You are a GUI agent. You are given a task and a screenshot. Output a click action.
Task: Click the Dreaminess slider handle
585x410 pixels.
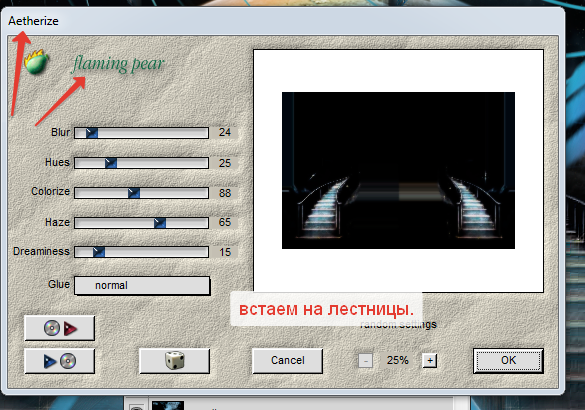click(99, 252)
